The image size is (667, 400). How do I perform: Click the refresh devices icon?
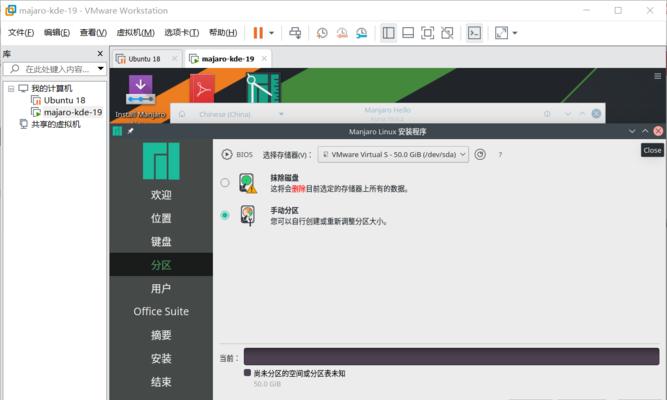click(480, 154)
